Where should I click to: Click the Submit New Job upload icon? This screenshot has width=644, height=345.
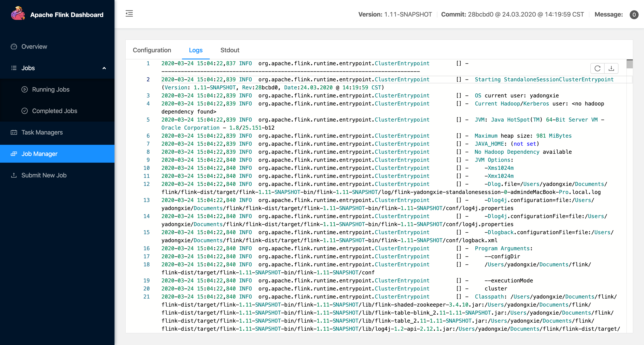pos(14,175)
